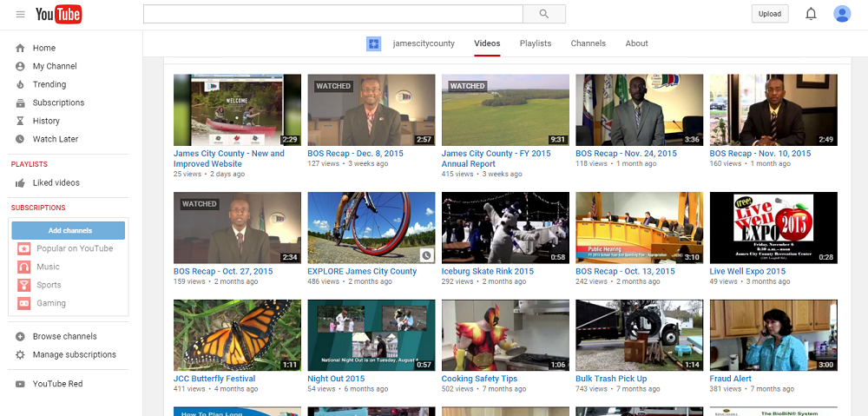The width and height of the screenshot is (868, 416).
Task: Click the Watch Later clock icon
Action: click(x=21, y=139)
